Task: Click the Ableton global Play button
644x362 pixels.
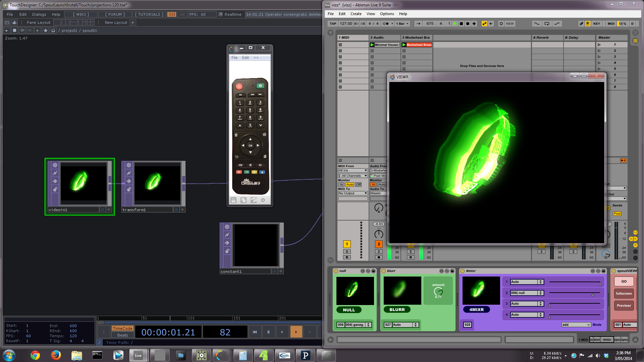Action: pyautogui.click(x=455, y=24)
